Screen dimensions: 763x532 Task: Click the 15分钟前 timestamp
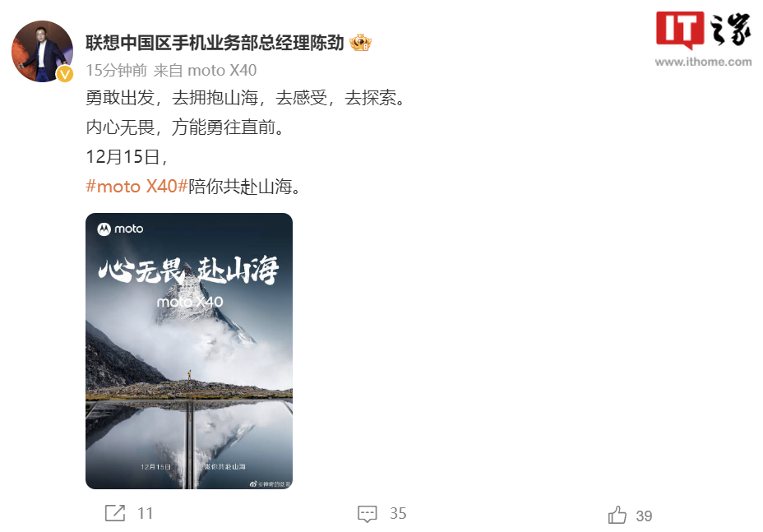(116, 70)
